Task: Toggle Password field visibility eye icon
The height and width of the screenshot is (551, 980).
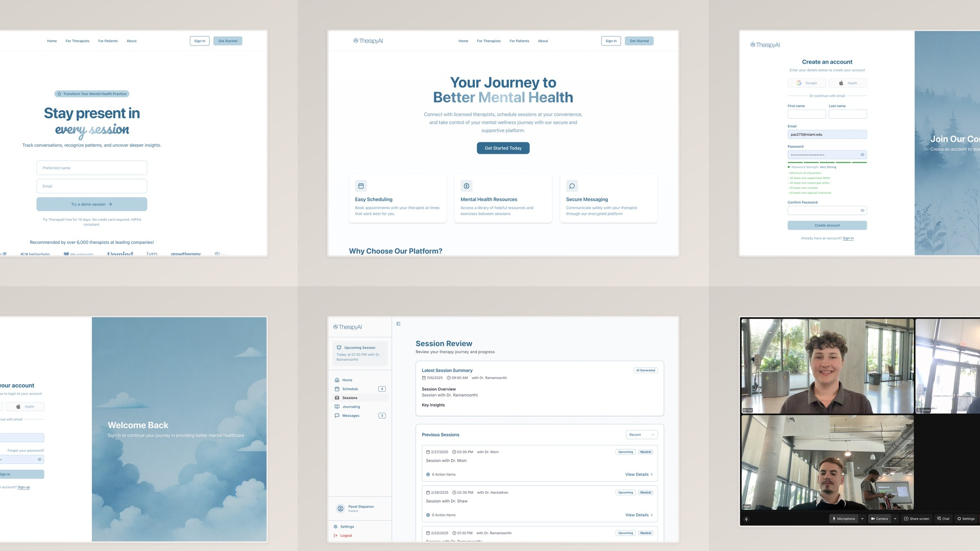Action: pyautogui.click(x=862, y=155)
